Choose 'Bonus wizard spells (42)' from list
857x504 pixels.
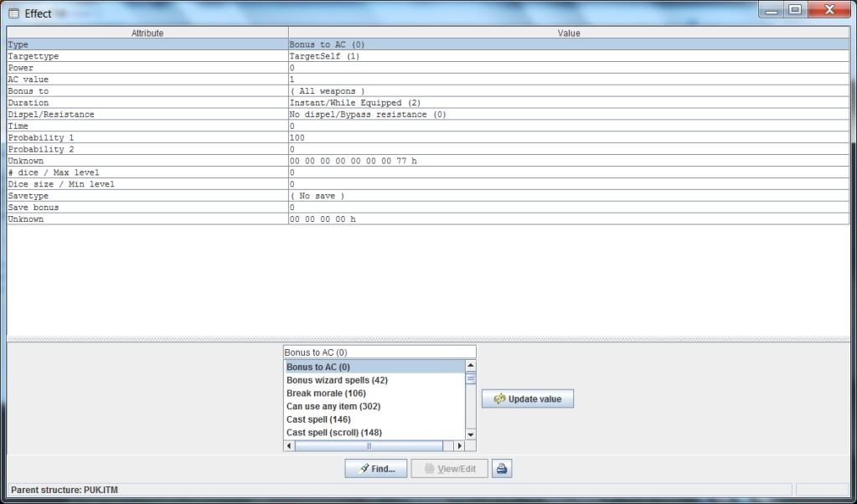coord(337,380)
